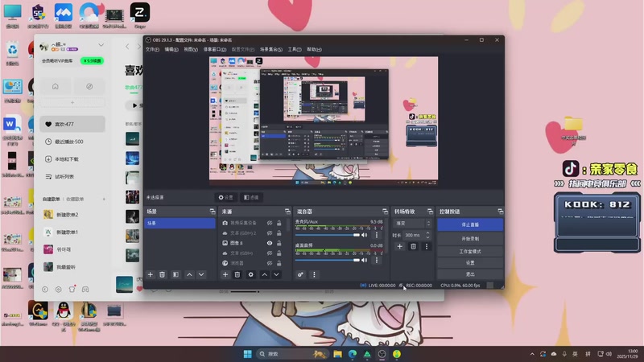This screenshot has height=362, width=644.
Task: Open the 渐变 transition type dropdown
Action: 412,224
